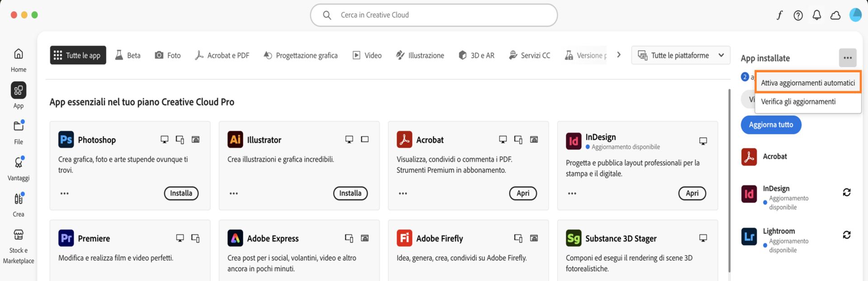
Task: Open more options on Photoshop card
Action: pos(65,193)
